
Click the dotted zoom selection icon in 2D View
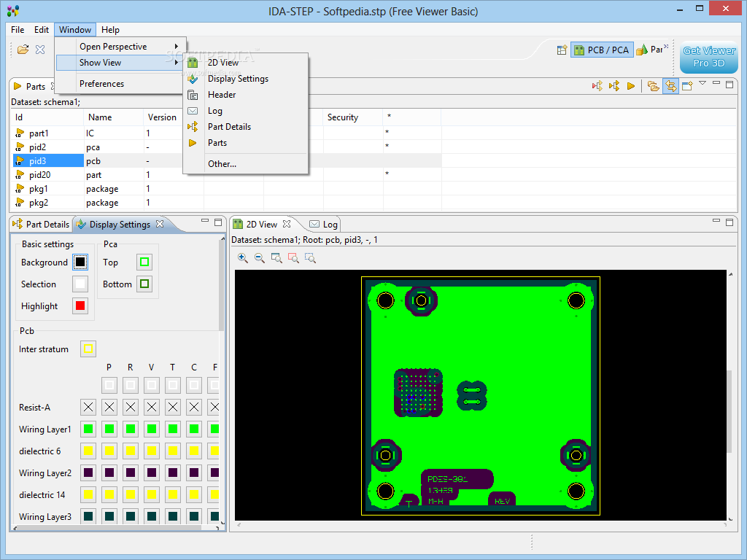point(310,258)
